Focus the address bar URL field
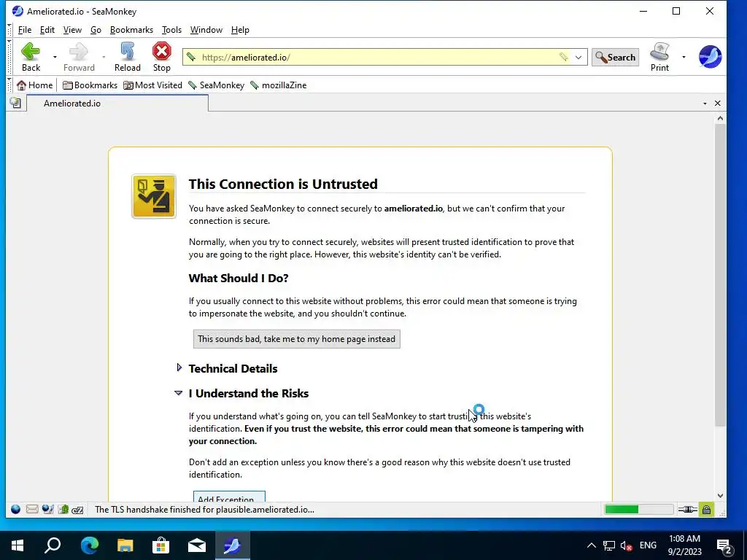The image size is (747, 560). tap(376, 57)
